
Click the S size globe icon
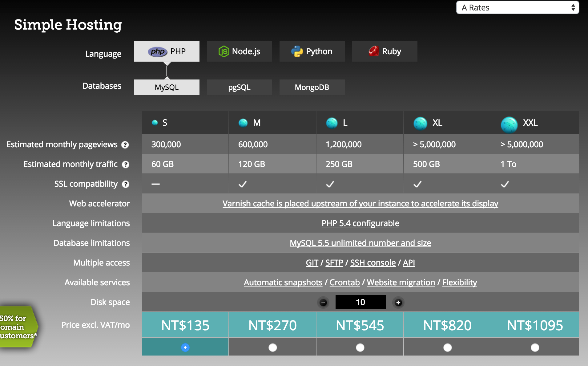155,123
